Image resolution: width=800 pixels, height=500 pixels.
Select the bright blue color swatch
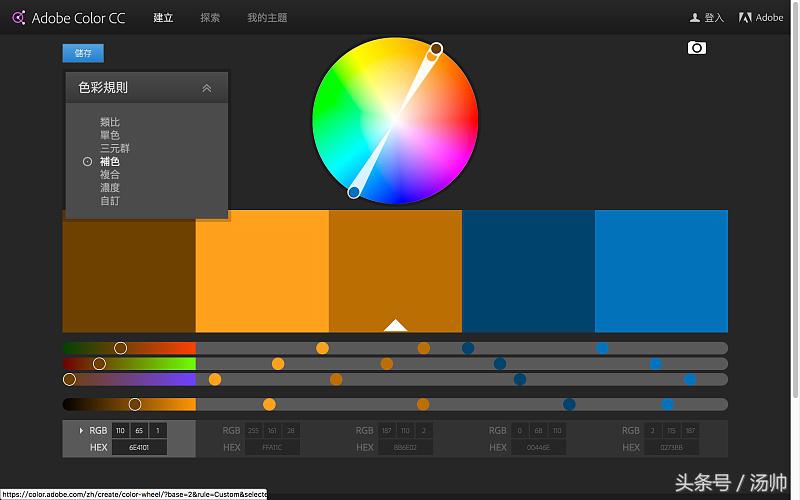(x=662, y=271)
